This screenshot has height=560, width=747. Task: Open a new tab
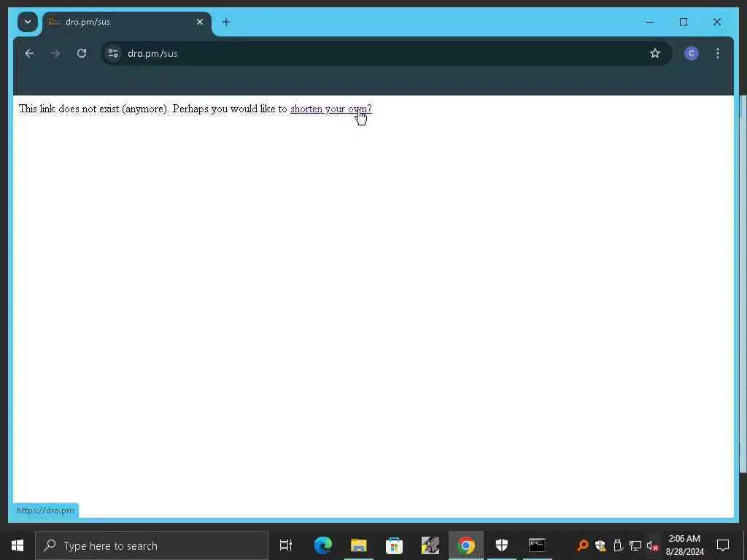click(226, 22)
